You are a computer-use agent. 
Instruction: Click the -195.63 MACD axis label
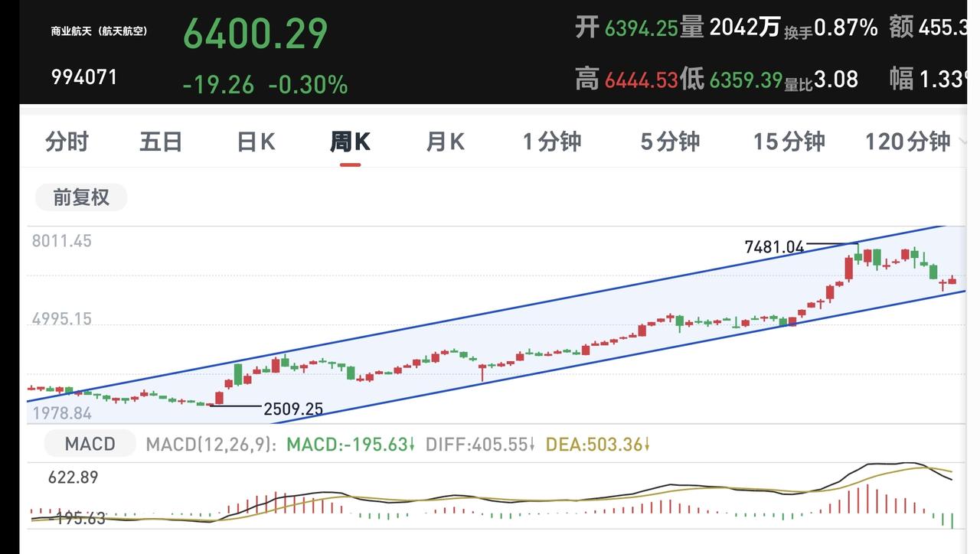76,519
